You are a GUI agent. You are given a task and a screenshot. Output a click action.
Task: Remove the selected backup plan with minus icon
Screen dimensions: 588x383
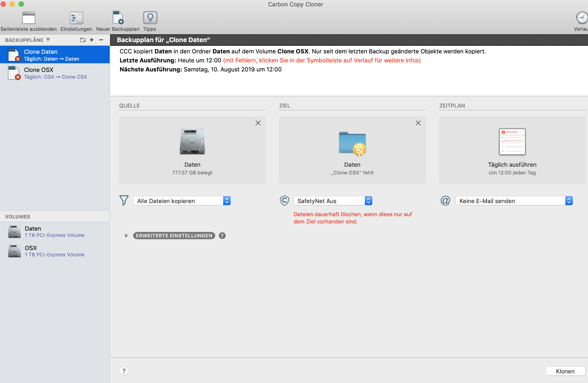[101, 40]
